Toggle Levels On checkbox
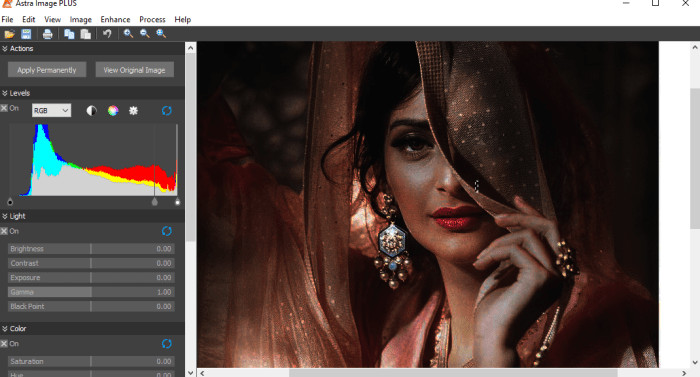700x377 pixels. tap(4, 108)
